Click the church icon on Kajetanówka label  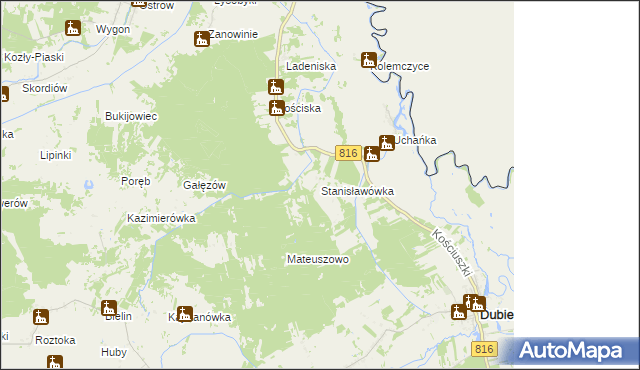tap(184, 314)
